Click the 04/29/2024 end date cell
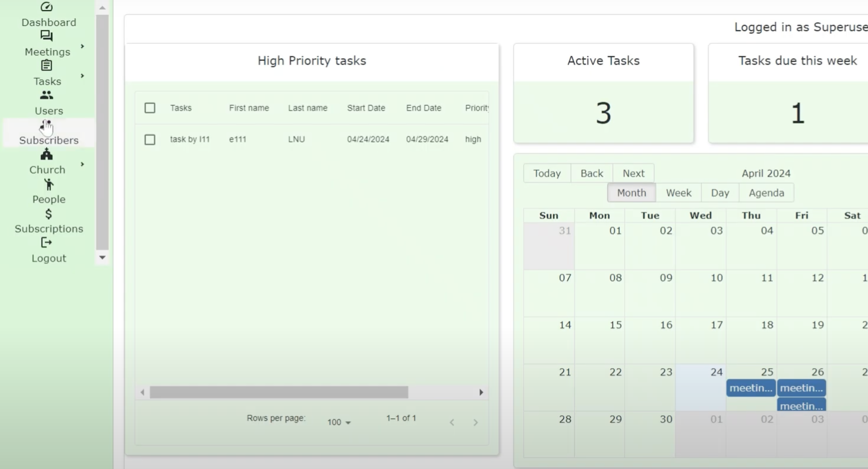 [x=427, y=139]
